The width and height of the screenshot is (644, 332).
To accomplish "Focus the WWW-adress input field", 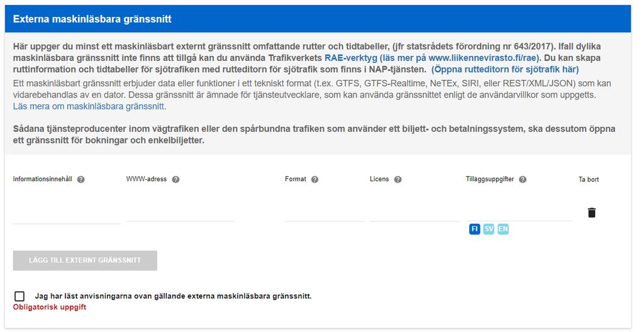I will (180, 214).
